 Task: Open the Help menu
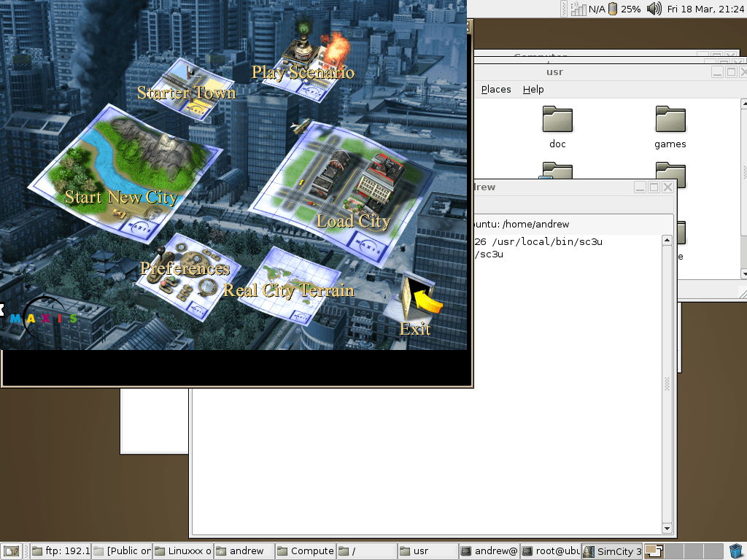(x=533, y=89)
